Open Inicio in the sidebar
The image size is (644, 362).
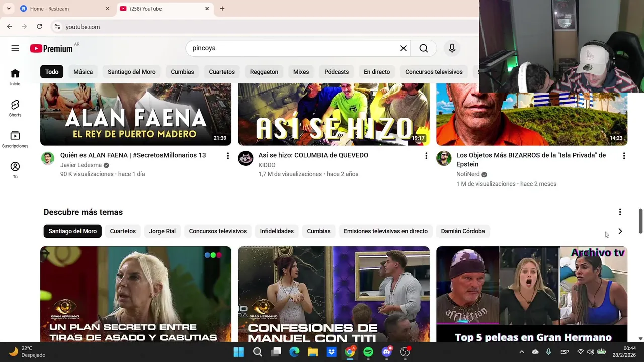(15, 77)
